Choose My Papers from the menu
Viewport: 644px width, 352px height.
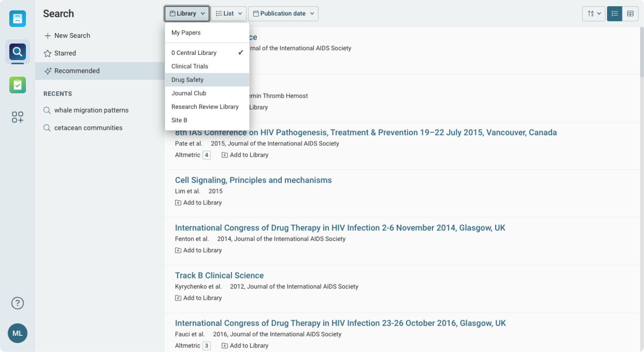186,32
